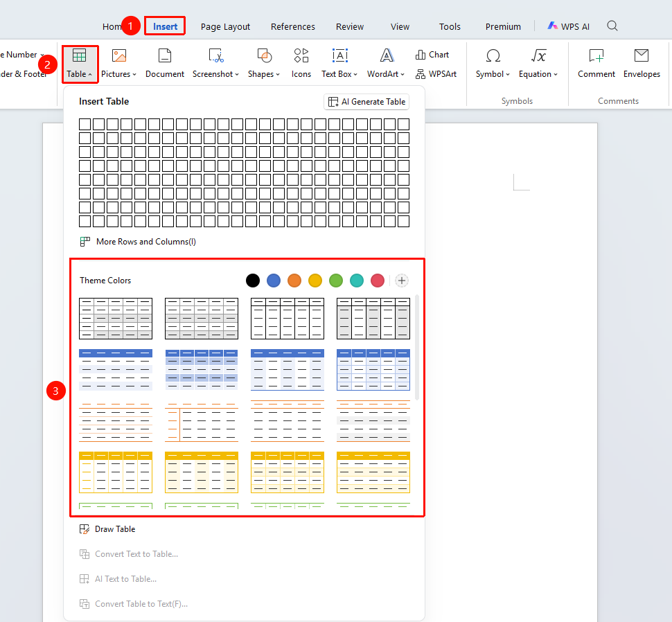The width and height of the screenshot is (672, 622).
Task: Pick the blue theme color swatch
Action: click(274, 281)
